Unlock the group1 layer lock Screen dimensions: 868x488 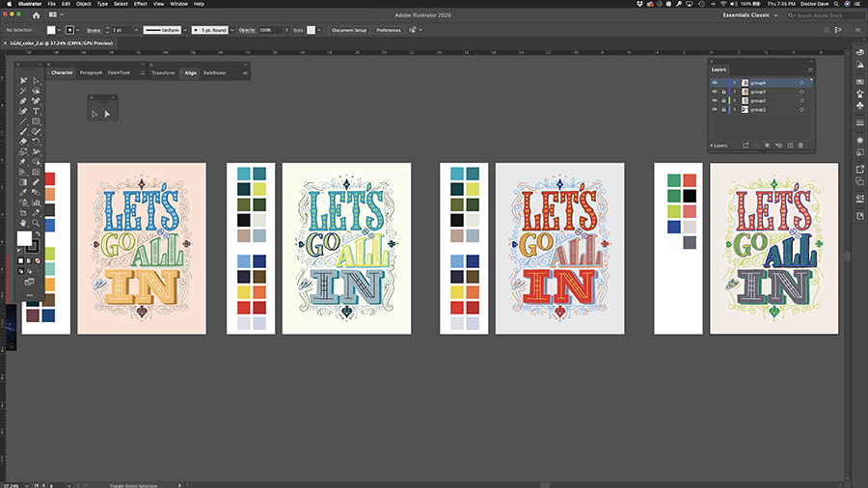723,110
